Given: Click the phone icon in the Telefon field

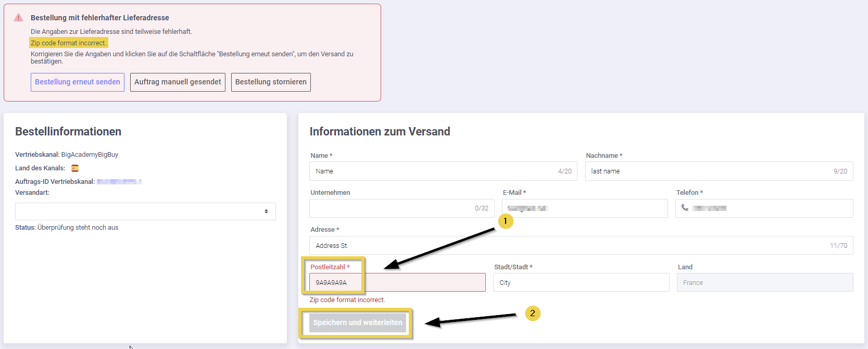Looking at the screenshot, I should pos(685,208).
